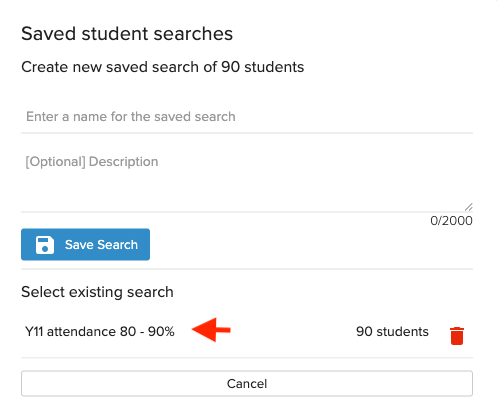This screenshot has width=497, height=416.
Task: Click the Enter a name placeholder text
Action: (x=131, y=117)
